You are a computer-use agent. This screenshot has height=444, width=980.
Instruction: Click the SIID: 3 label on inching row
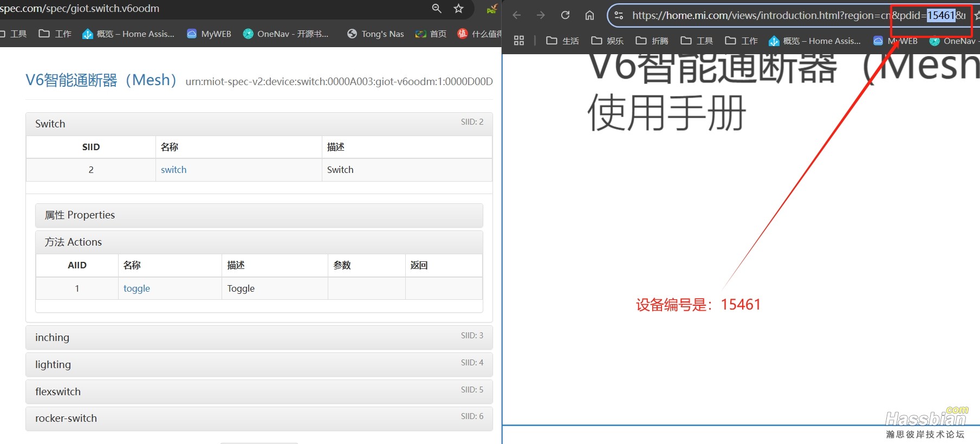[x=472, y=336]
